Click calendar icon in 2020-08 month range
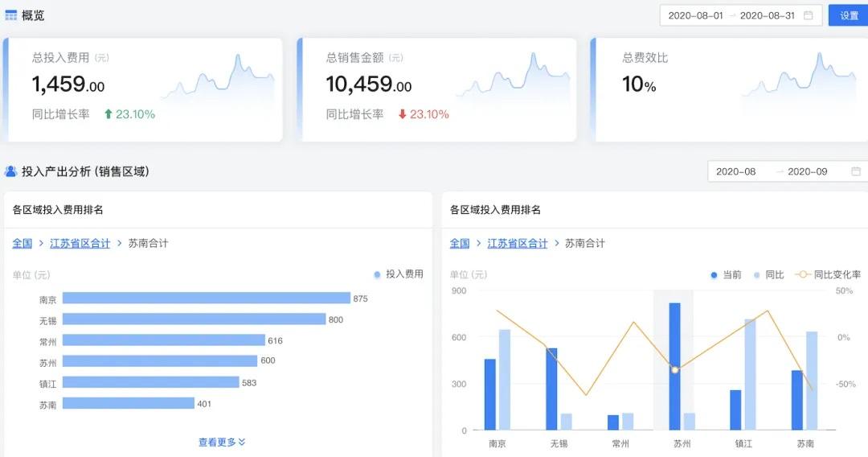This screenshot has height=457, width=868. 856,171
